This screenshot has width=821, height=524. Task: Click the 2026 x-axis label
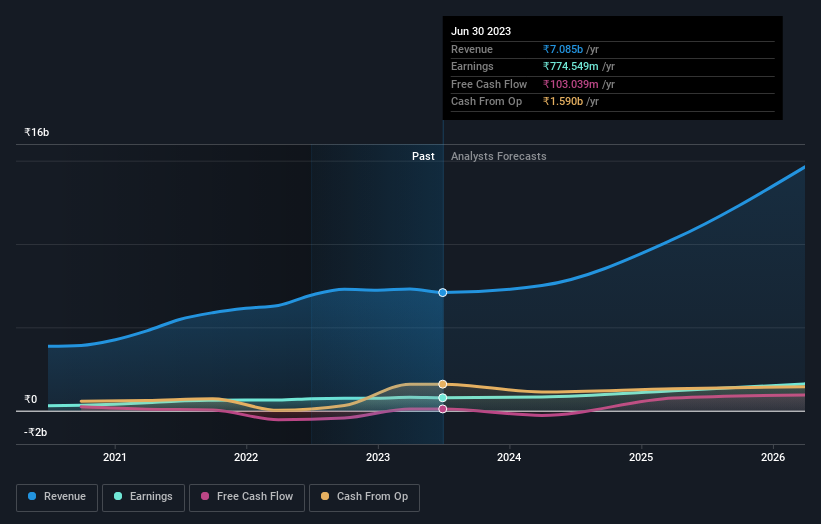pyautogui.click(x=773, y=457)
